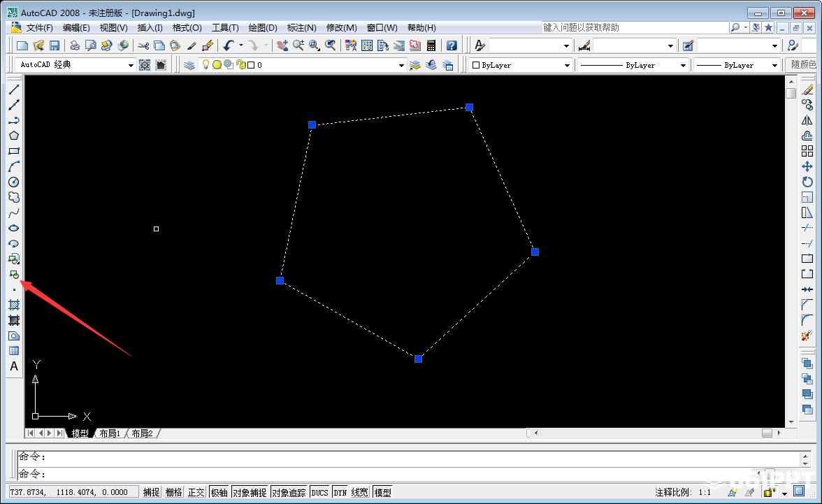Click the horizontal scrollbar thumb
822x504 pixels.
point(767,433)
